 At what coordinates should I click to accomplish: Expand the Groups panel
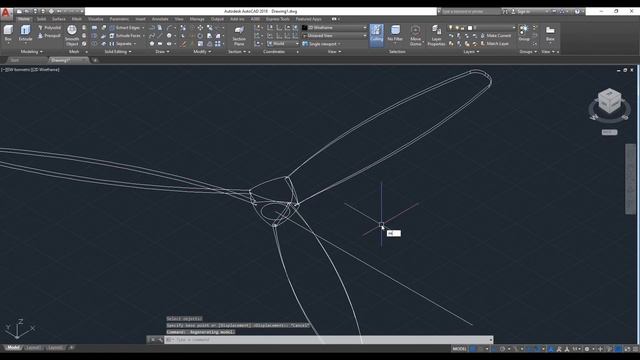coord(528,52)
